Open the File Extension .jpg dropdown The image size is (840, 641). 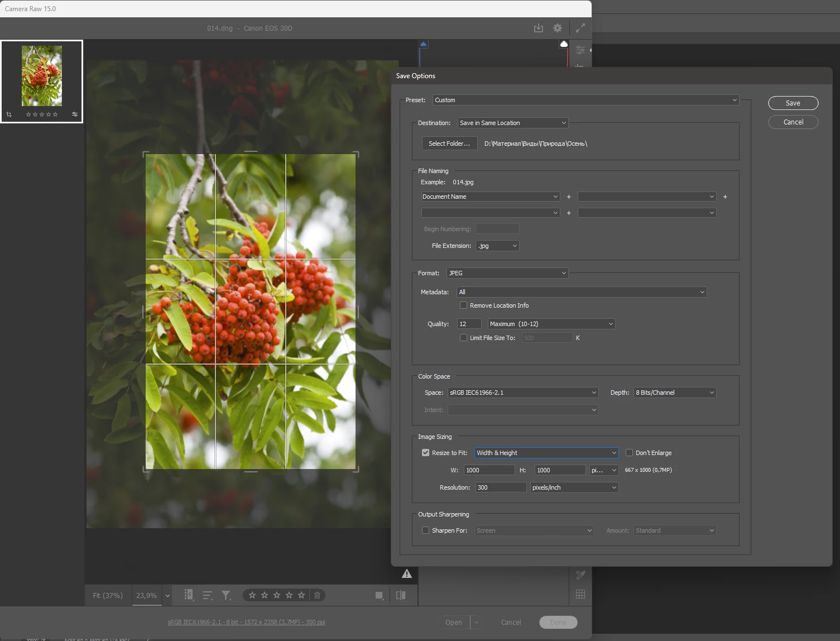click(x=497, y=246)
